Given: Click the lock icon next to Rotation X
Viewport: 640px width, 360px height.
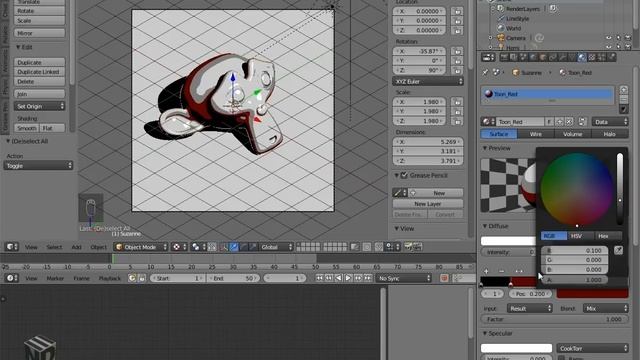Looking at the screenshot, I should [x=457, y=51].
